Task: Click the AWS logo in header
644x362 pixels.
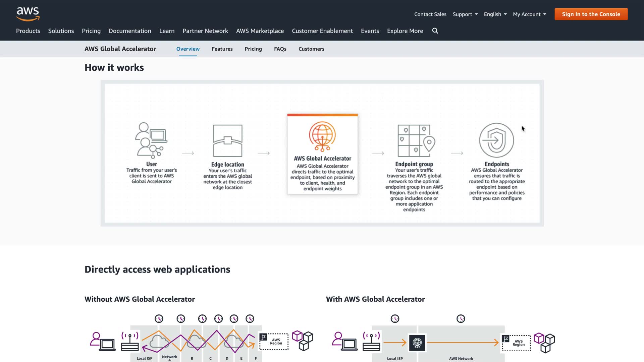Action: [x=28, y=14]
